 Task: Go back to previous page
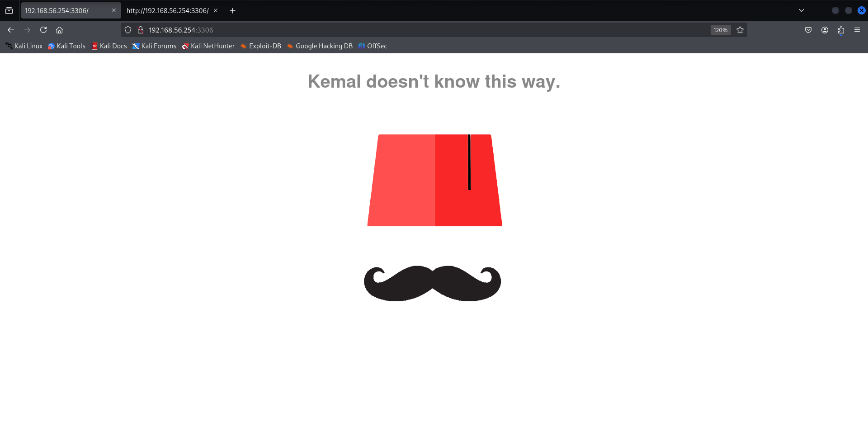pos(11,30)
